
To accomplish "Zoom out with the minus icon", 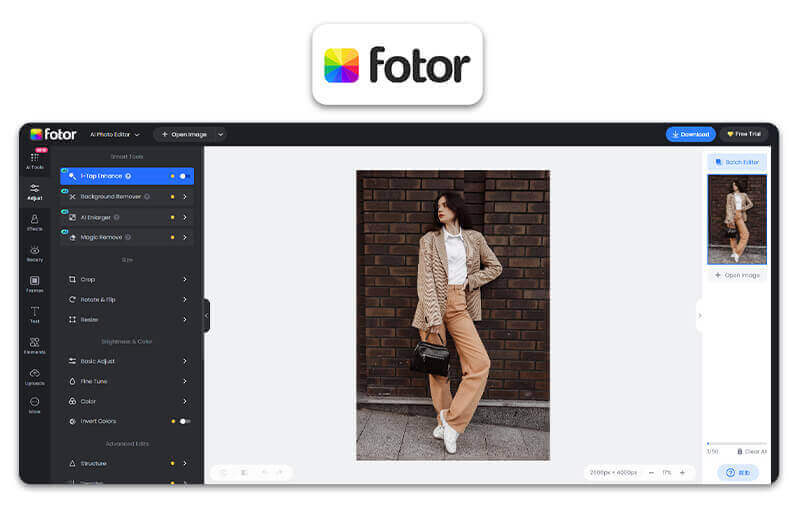I will coord(651,473).
